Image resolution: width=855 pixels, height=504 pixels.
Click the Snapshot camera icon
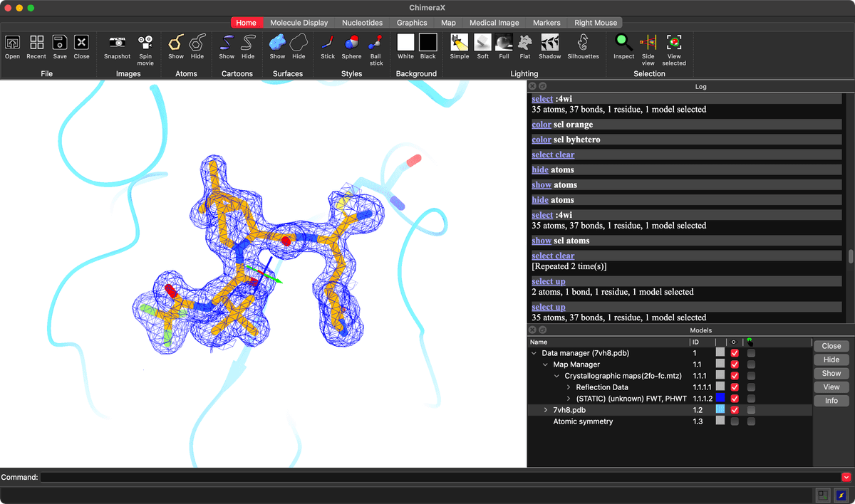pos(117,43)
